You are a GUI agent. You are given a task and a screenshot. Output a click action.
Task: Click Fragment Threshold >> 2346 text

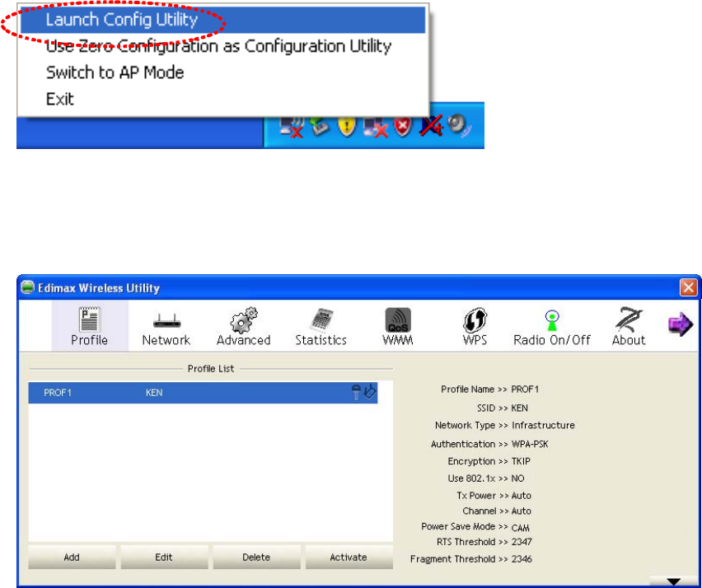pyautogui.click(x=471, y=559)
